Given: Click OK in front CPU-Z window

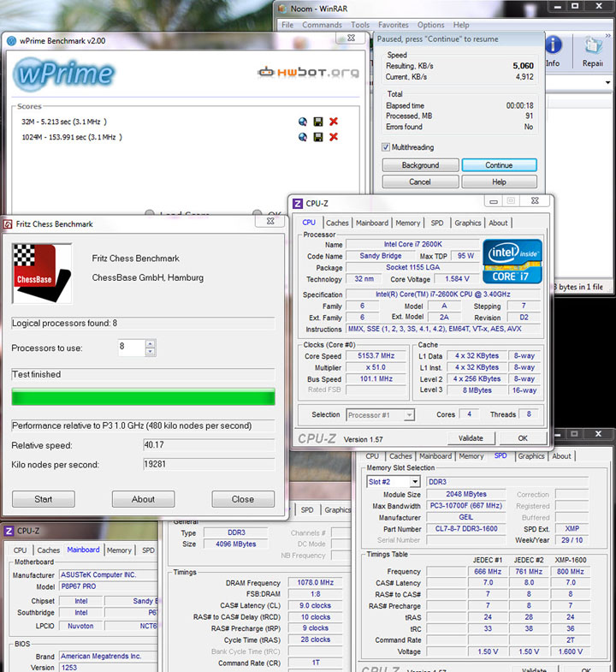Looking at the screenshot, I should (x=523, y=438).
